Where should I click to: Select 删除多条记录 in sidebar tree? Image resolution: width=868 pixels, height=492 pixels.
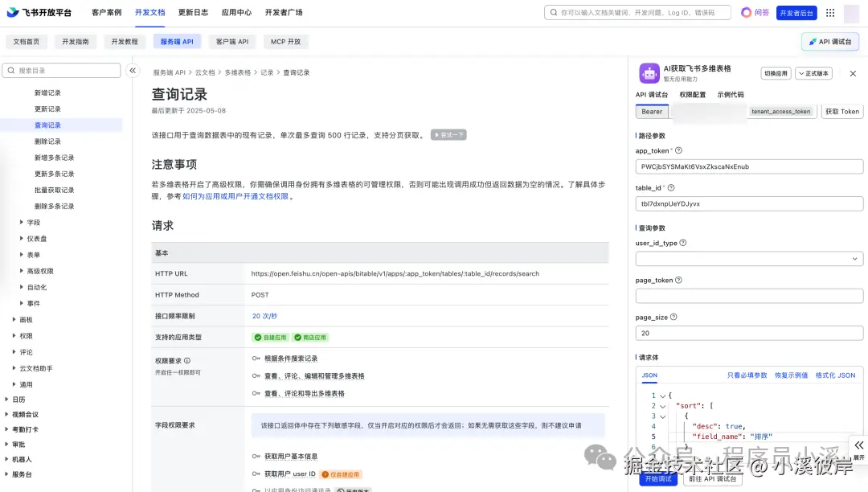(55, 206)
